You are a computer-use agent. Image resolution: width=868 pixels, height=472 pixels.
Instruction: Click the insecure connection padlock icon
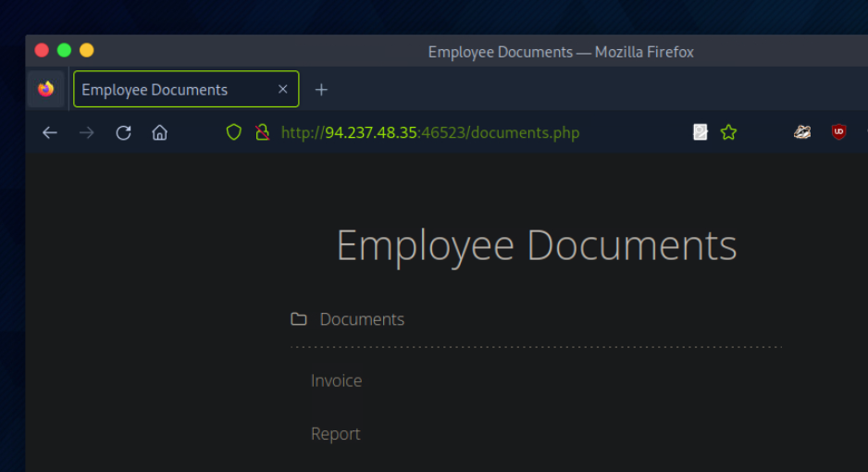[262, 132]
